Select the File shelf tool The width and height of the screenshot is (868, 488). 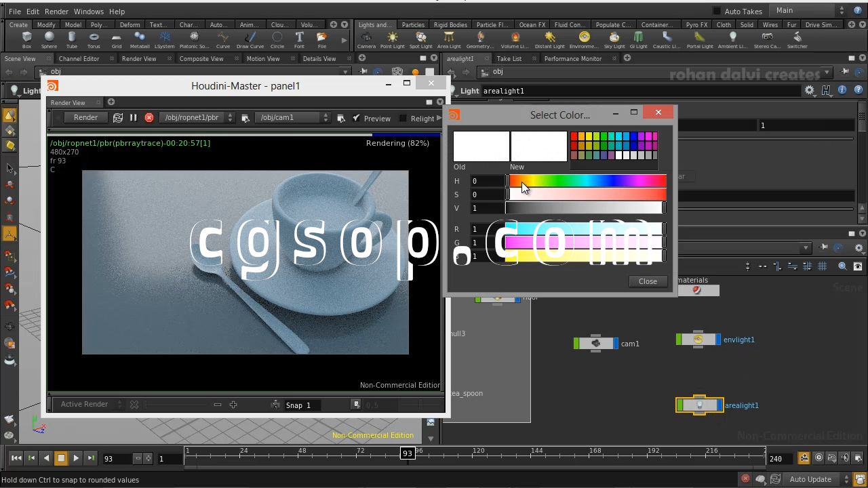322,40
